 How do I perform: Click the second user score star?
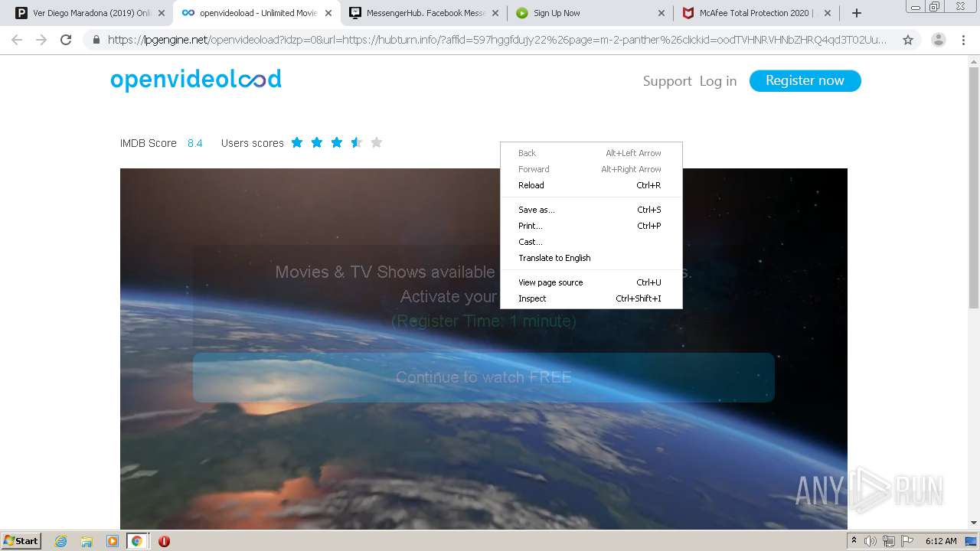click(317, 142)
